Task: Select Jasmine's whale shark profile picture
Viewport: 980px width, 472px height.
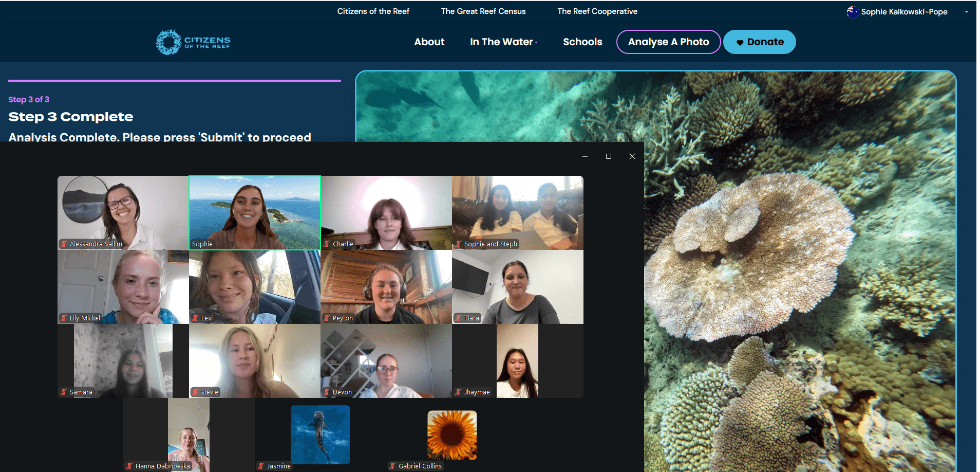Action: [x=320, y=434]
